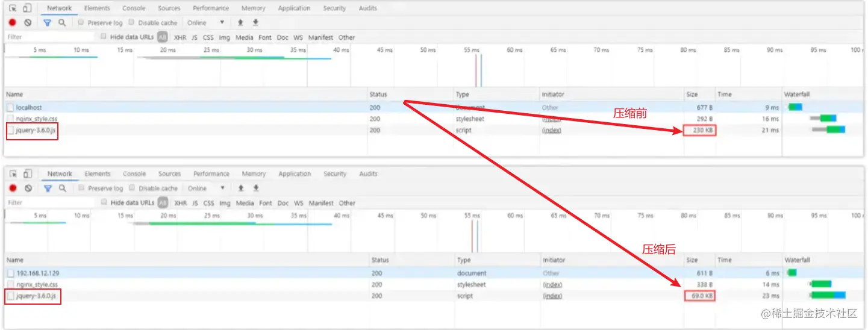Click import HAR up-arrow icon in lower DevTools

pos(241,188)
